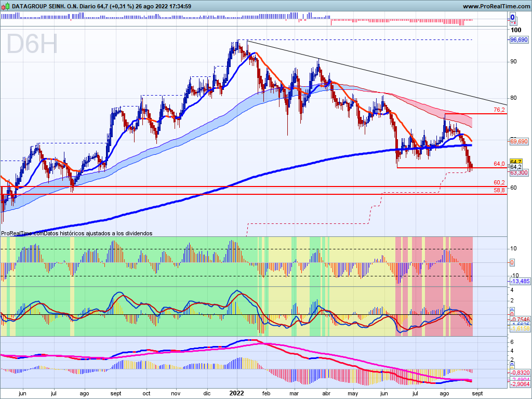Select the 58,8 horizontal level label
Viewport: 532px width, 399px height.
click(499, 191)
